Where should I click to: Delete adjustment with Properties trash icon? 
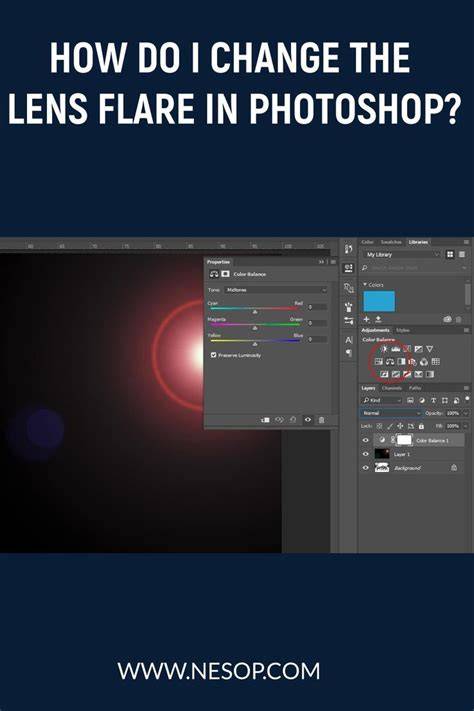click(322, 420)
